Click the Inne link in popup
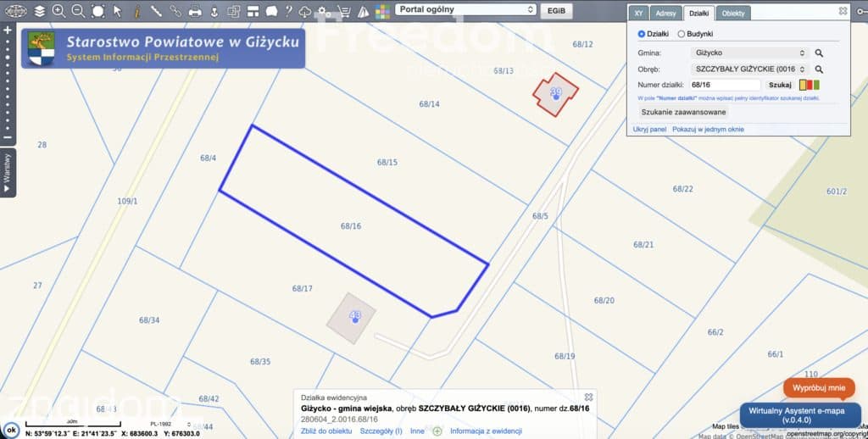 pos(417,431)
